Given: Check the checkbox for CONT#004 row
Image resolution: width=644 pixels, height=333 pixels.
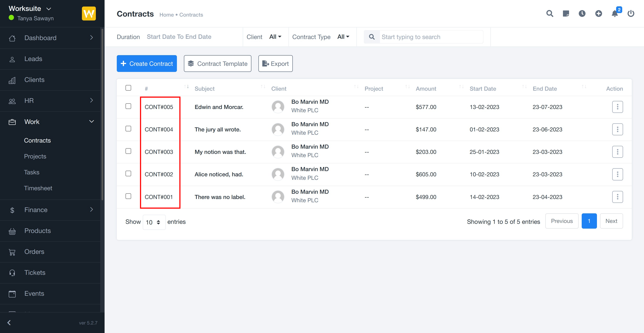Looking at the screenshot, I should (128, 129).
